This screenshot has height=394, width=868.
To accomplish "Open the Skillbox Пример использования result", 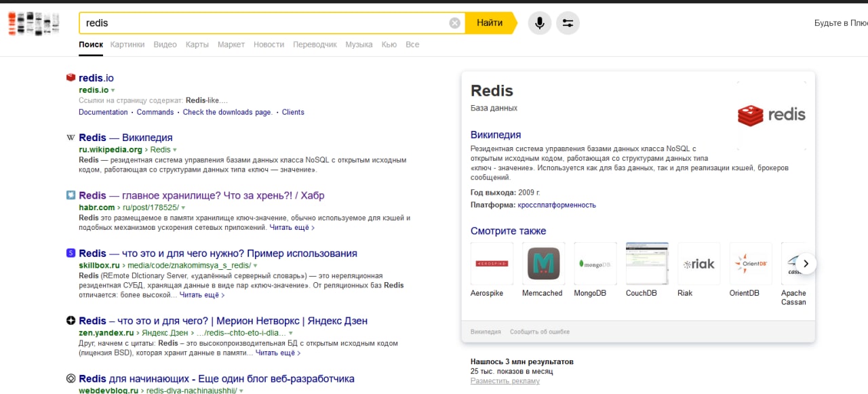I will [218, 253].
